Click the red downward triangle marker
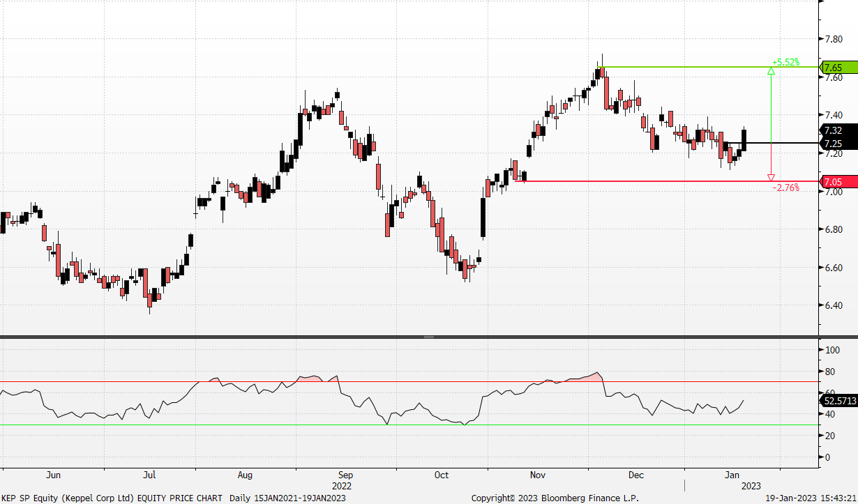The image size is (858, 504). pyautogui.click(x=771, y=177)
